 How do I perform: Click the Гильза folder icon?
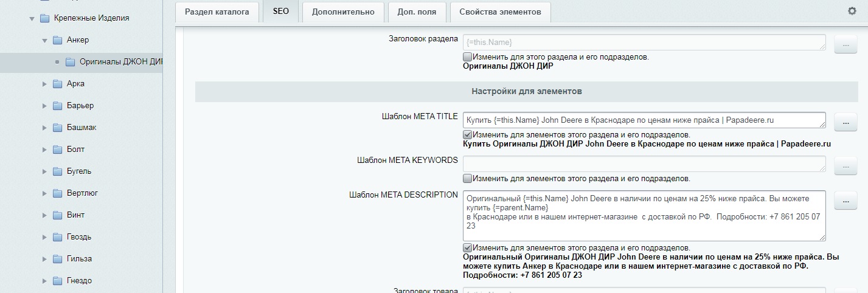[58, 259]
